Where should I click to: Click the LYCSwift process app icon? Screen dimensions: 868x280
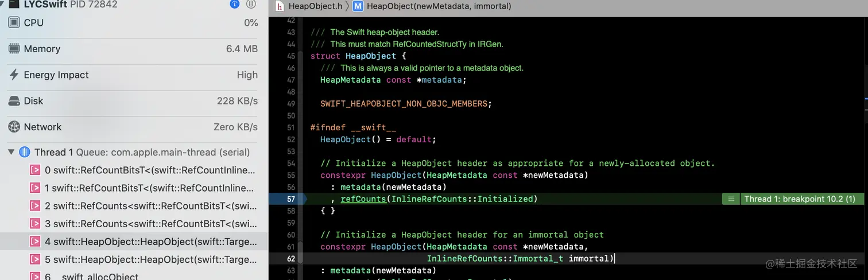click(x=14, y=4)
